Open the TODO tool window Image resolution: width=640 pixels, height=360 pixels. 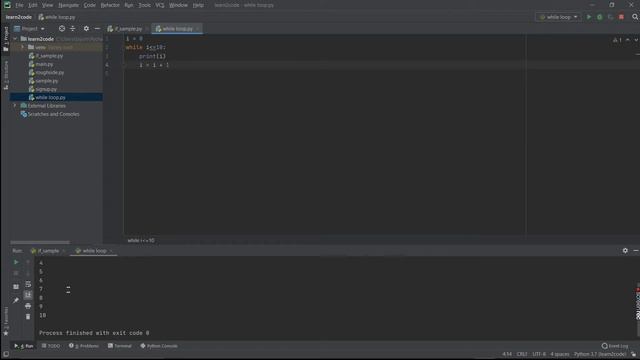click(x=51, y=346)
